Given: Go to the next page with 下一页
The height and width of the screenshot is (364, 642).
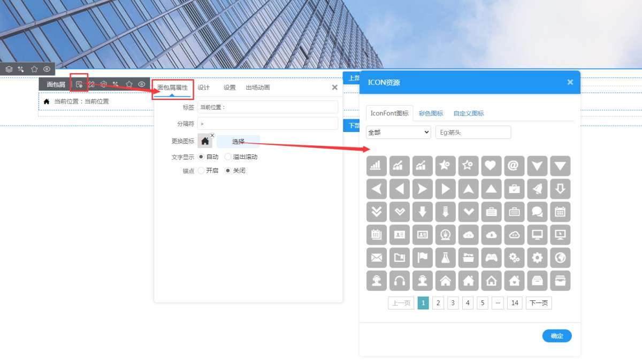Looking at the screenshot, I should 538,303.
